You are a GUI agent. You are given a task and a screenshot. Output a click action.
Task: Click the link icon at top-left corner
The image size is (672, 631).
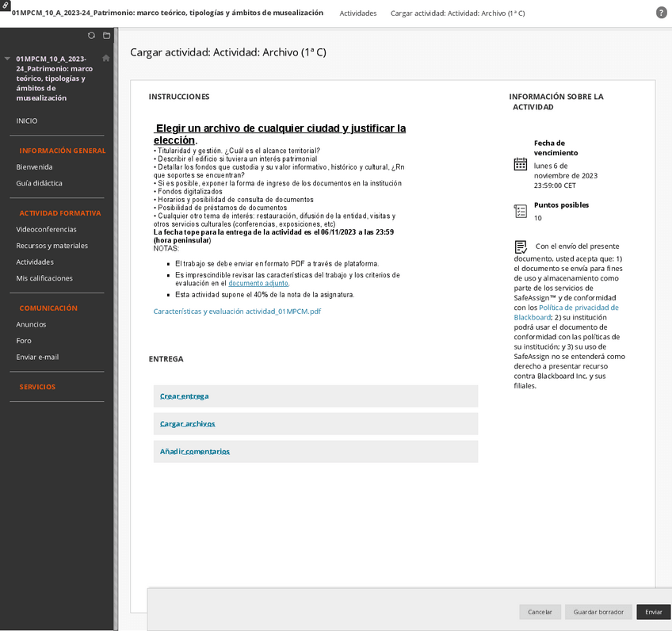[5, 5]
